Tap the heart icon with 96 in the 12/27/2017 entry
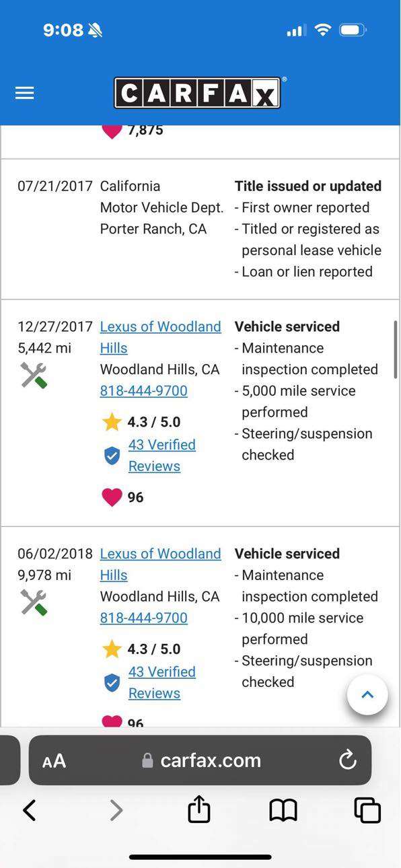Screen dimensions: 401x868 click(x=112, y=497)
